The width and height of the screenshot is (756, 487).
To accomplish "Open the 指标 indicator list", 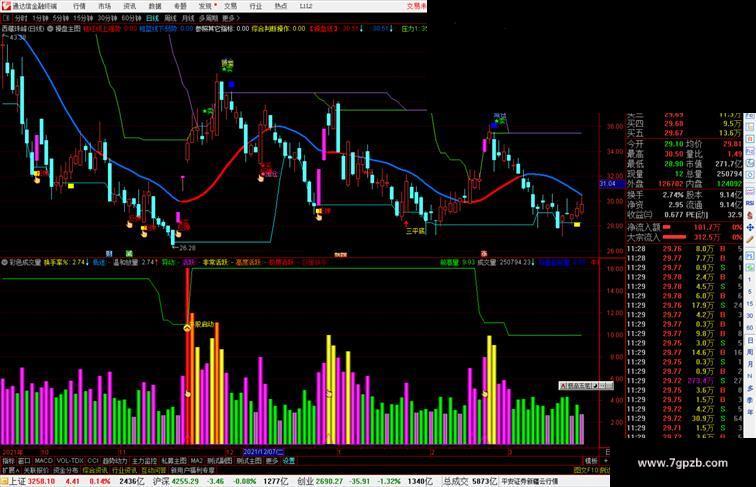I will [9, 461].
